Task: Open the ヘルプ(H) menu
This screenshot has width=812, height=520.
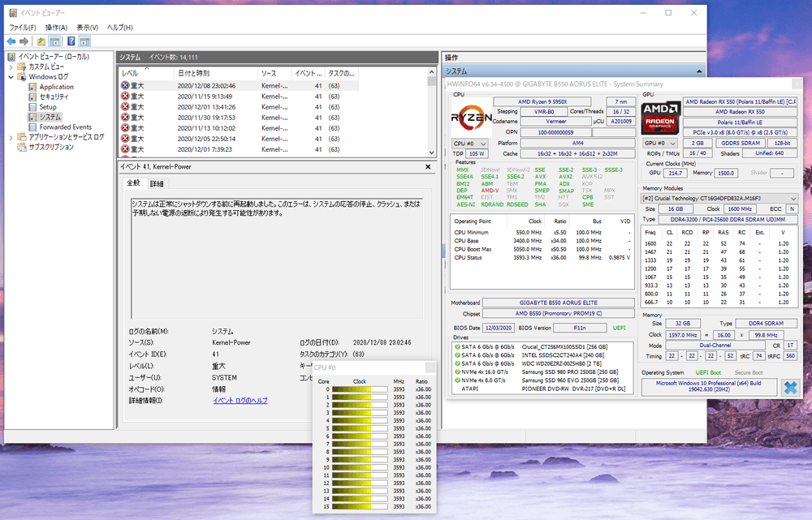Action: coord(119,28)
